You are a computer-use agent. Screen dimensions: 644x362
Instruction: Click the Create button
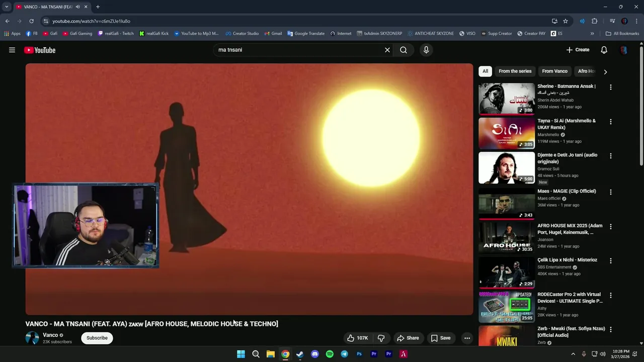tap(578, 50)
